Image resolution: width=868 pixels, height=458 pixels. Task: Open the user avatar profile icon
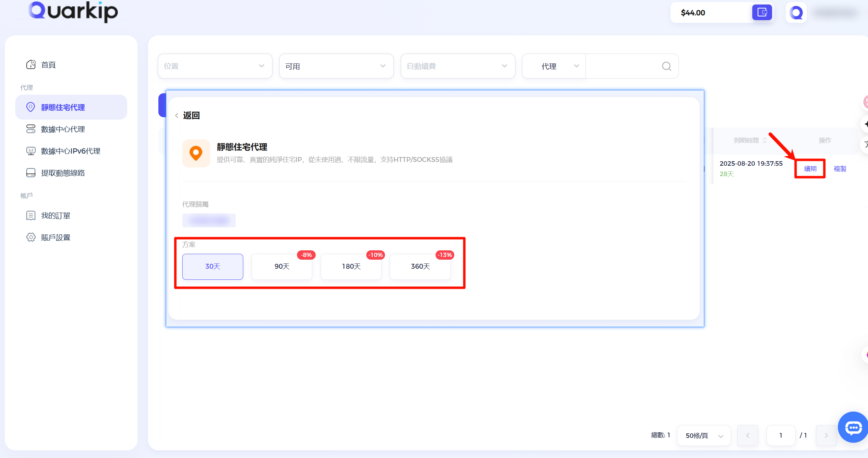pyautogui.click(x=796, y=13)
